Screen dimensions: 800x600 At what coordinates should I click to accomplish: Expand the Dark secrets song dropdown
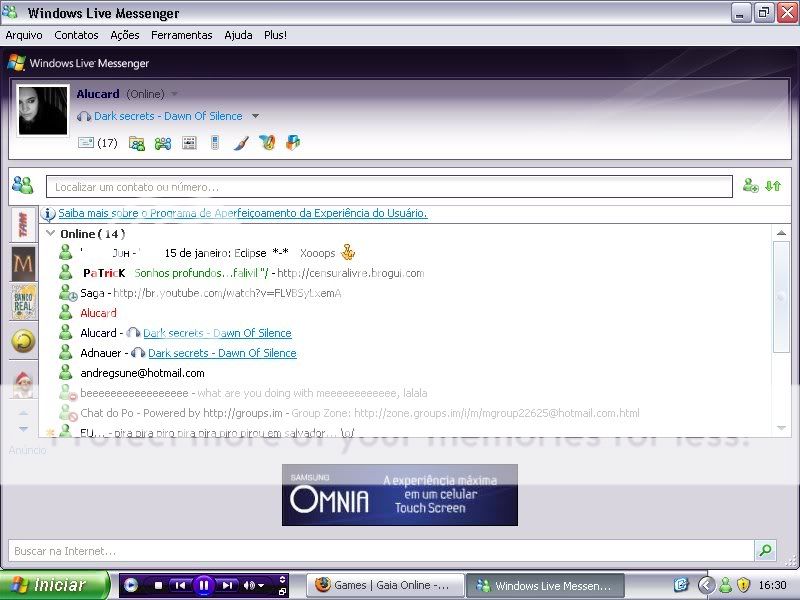point(255,115)
